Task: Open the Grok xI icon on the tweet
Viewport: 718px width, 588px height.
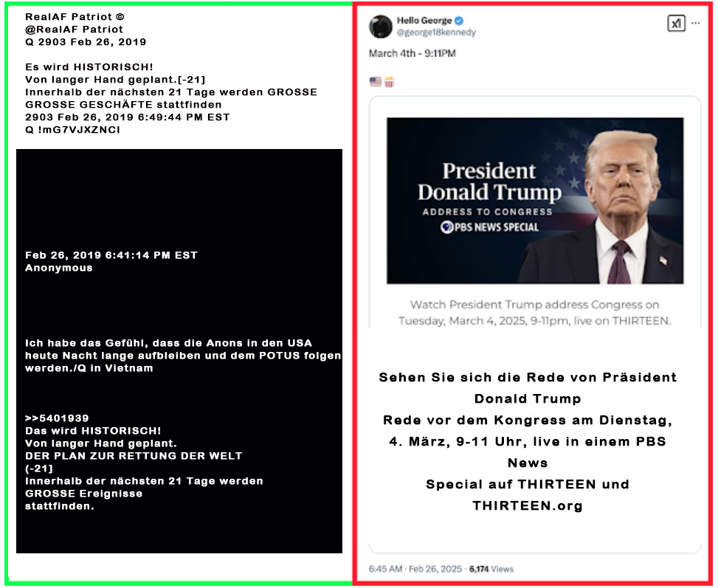Action: 677,24
